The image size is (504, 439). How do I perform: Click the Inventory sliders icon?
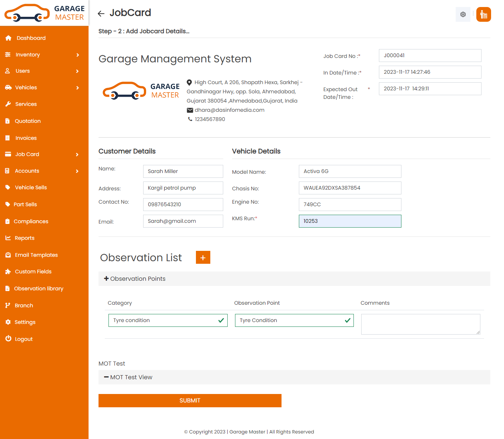(8, 55)
